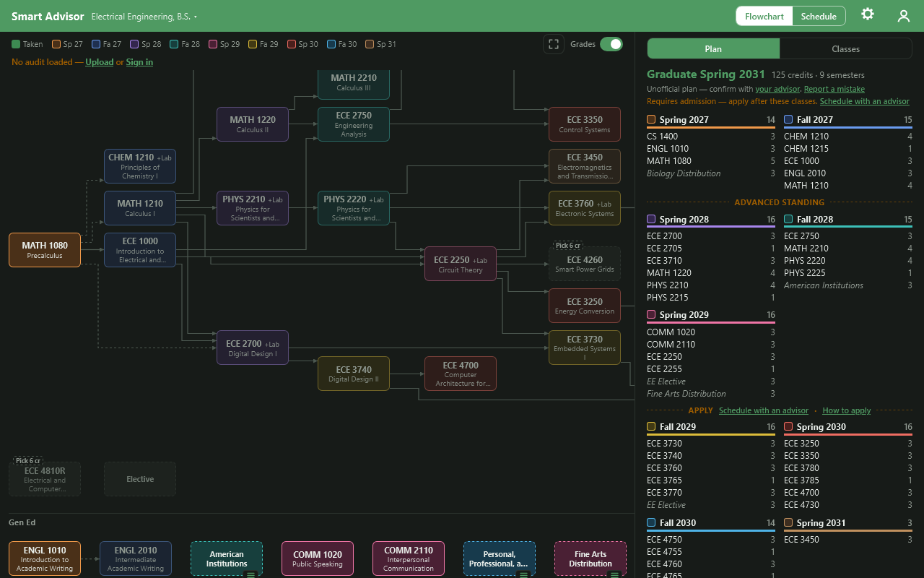Switch to the Schedule view
Viewport: 924px width, 578px height.
(819, 16)
